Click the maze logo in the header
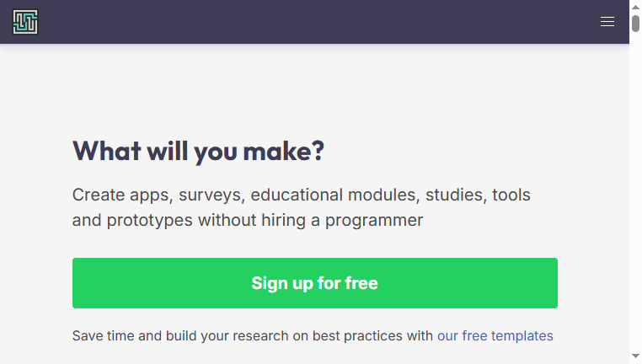This screenshot has height=364, width=642. (x=25, y=22)
